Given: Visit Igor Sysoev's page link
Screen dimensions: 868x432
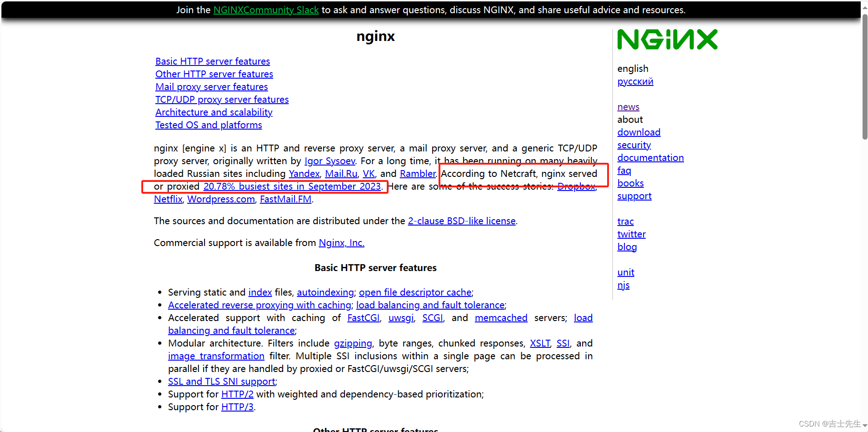Looking at the screenshot, I should point(329,161).
